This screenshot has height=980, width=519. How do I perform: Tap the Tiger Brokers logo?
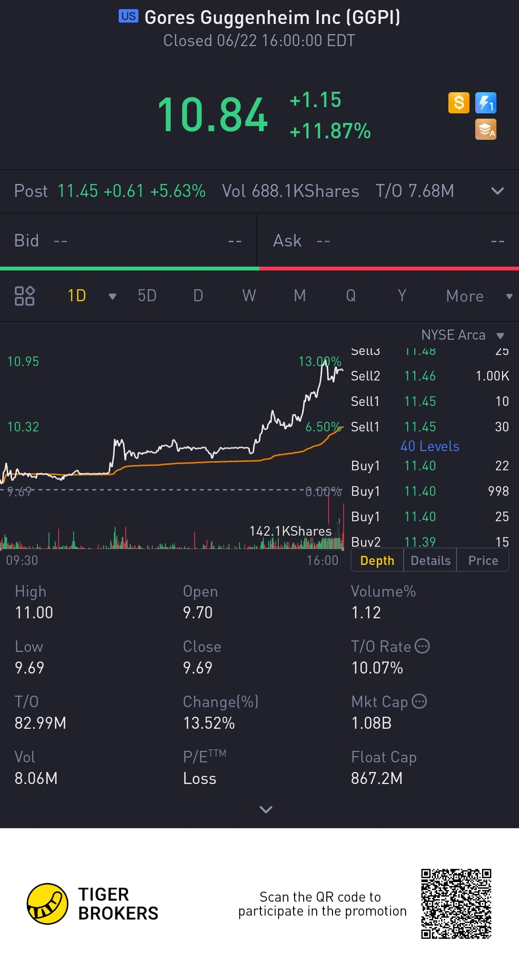coord(47,904)
